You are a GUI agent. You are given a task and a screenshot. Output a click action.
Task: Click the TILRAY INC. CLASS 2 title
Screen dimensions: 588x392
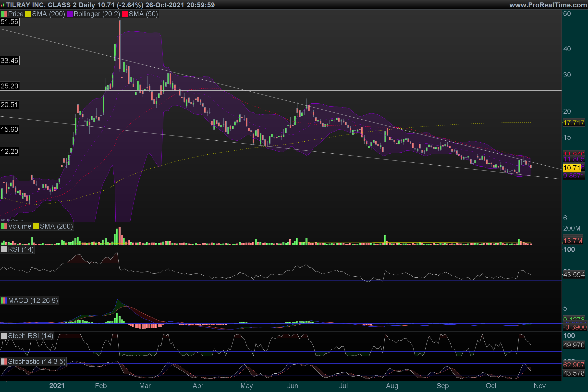41,5
